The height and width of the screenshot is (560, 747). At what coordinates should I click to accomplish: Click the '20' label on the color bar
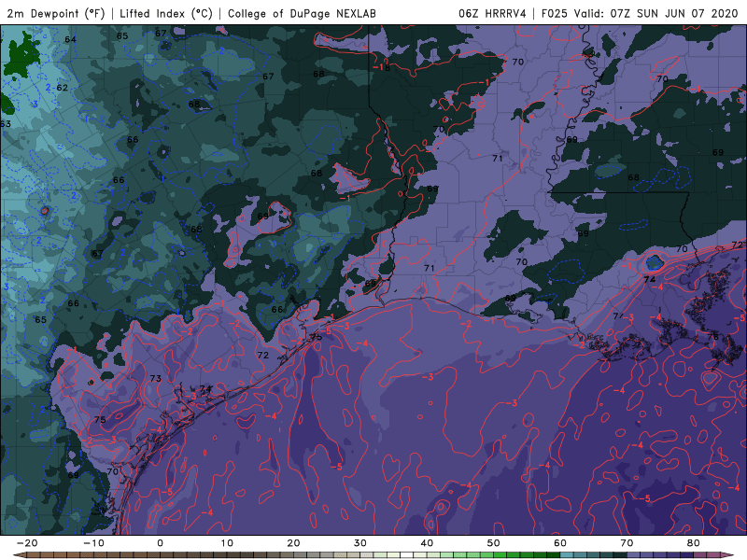tap(293, 543)
